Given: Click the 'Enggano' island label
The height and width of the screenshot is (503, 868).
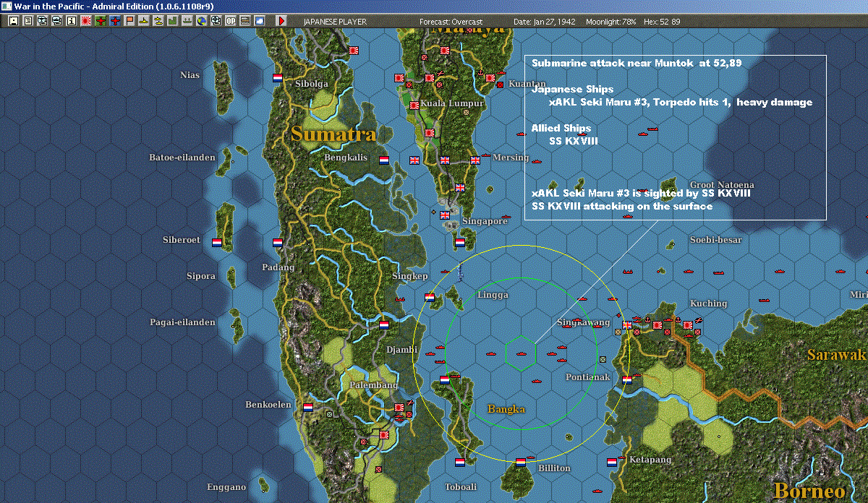Looking at the screenshot, I should coord(226,487).
